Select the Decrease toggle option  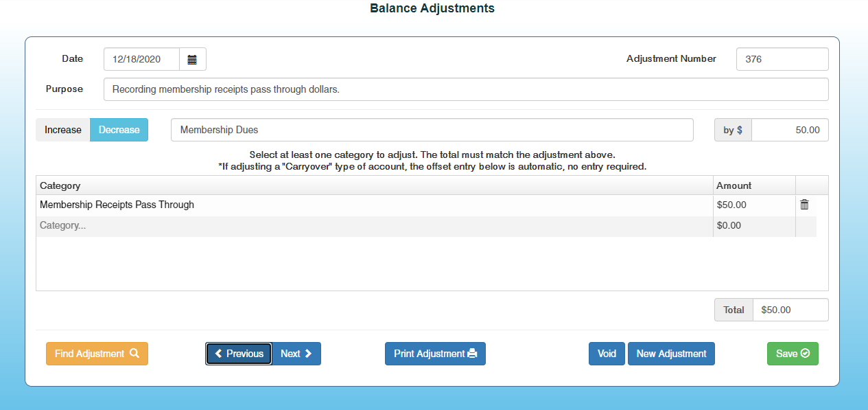click(x=119, y=130)
